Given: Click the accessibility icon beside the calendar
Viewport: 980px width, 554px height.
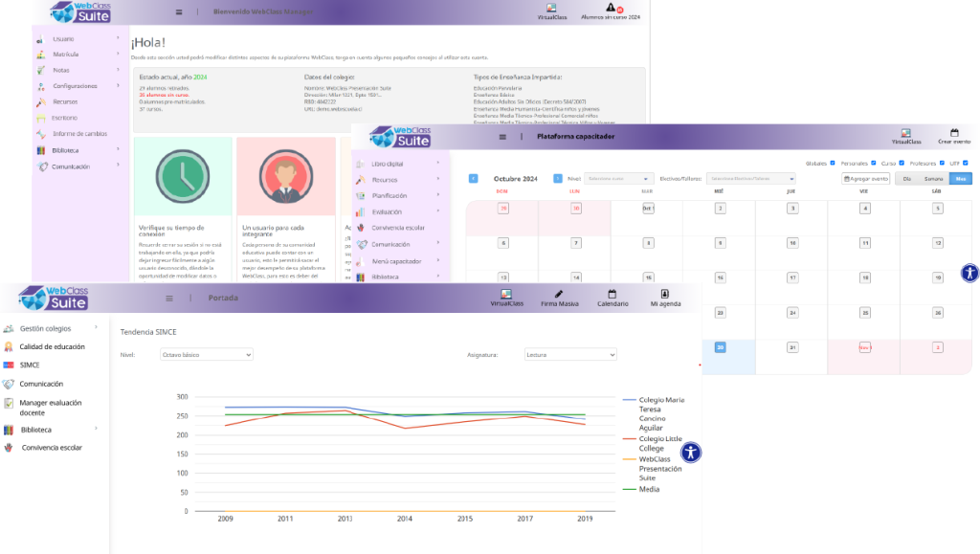Looking at the screenshot, I should [x=970, y=273].
